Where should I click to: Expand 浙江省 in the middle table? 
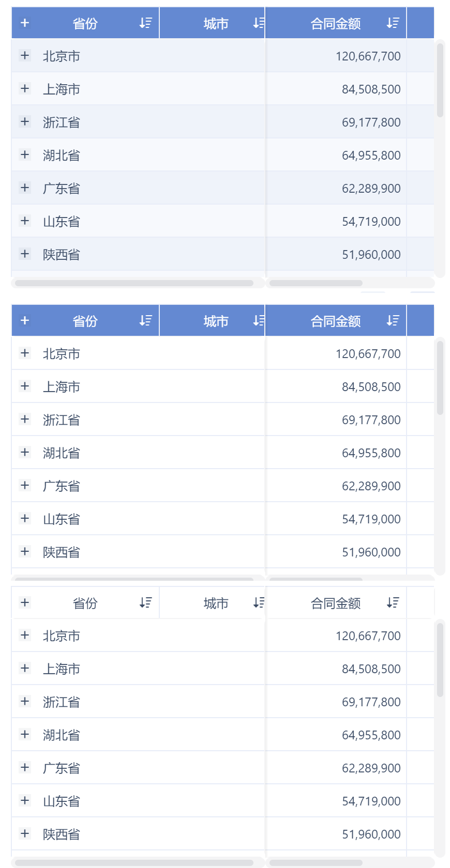[25, 419]
